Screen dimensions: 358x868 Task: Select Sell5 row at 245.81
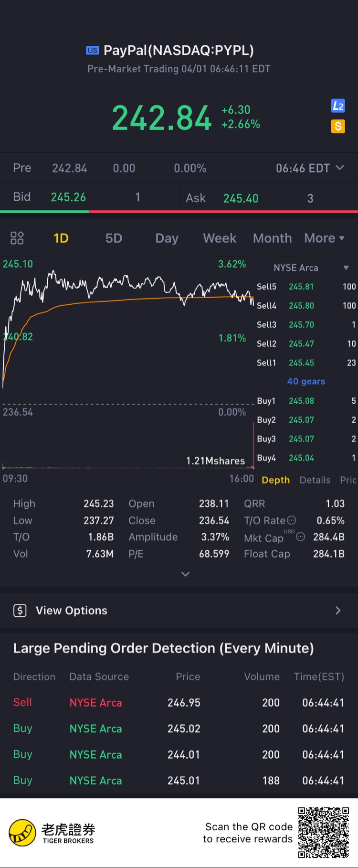click(x=306, y=287)
